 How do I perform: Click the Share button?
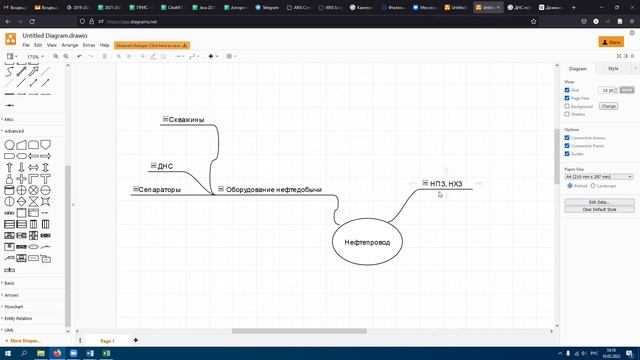click(611, 42)
